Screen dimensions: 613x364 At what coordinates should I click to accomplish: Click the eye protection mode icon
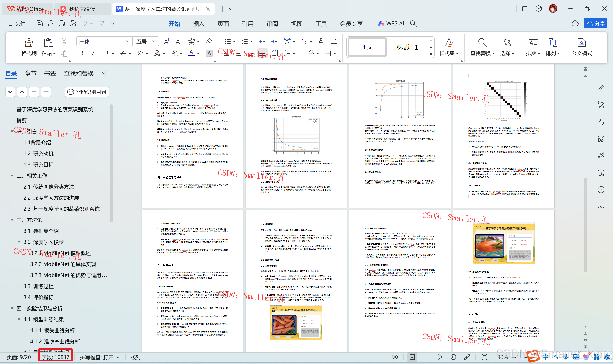click(x=394, y=357)
